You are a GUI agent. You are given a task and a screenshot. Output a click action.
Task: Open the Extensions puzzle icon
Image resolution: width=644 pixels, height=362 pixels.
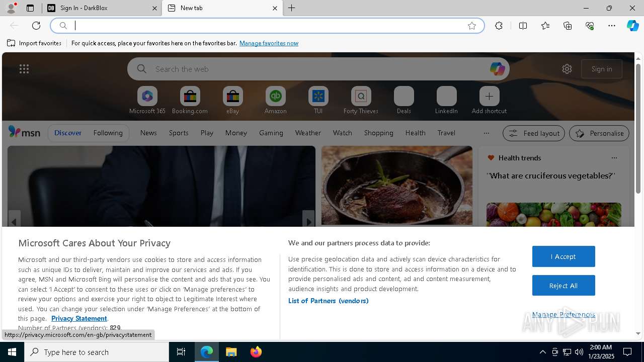499,26
